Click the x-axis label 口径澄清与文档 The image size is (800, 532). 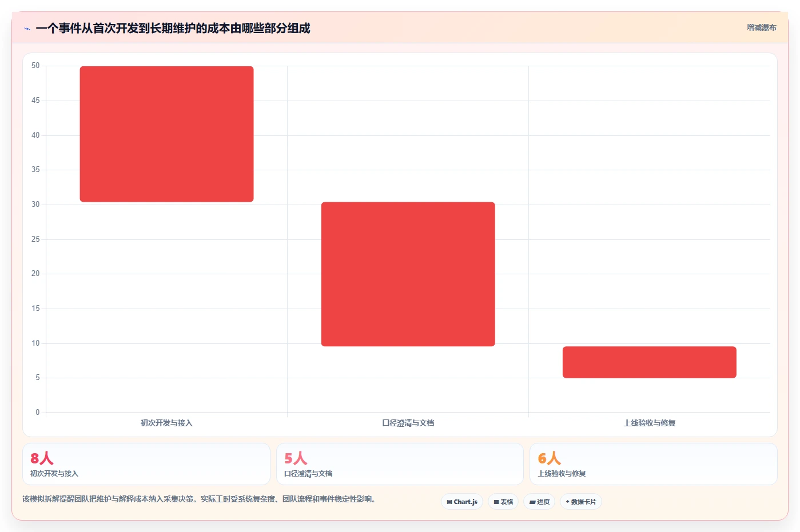click(408, 423)
